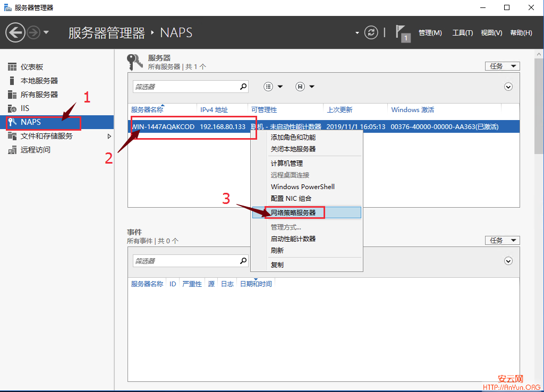Open the list view options dropdown

pos(274,87)
